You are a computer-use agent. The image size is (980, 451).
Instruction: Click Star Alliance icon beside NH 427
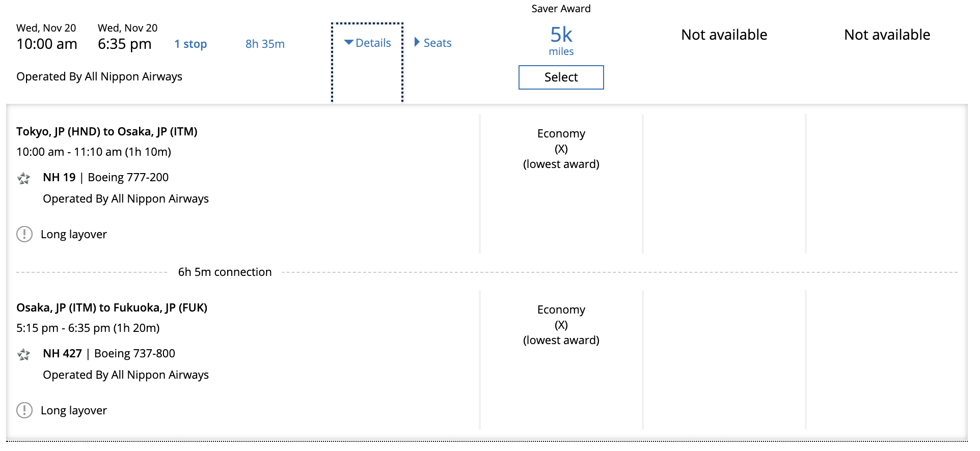tap(23, 354)
